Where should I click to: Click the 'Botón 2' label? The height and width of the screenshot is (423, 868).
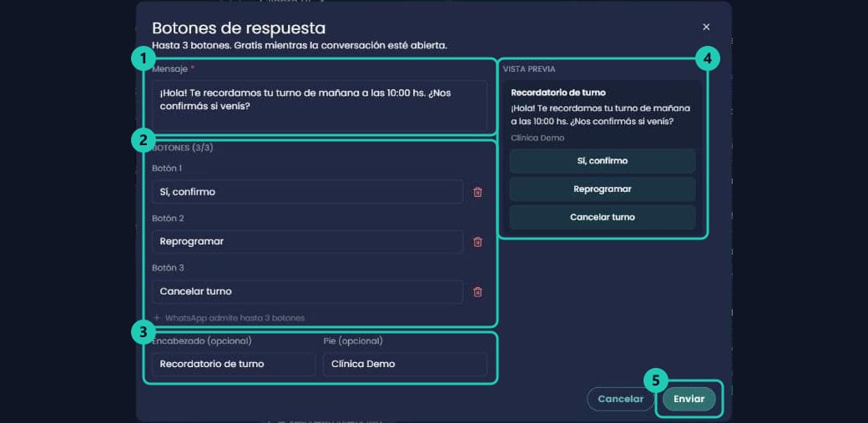point(168,218)
